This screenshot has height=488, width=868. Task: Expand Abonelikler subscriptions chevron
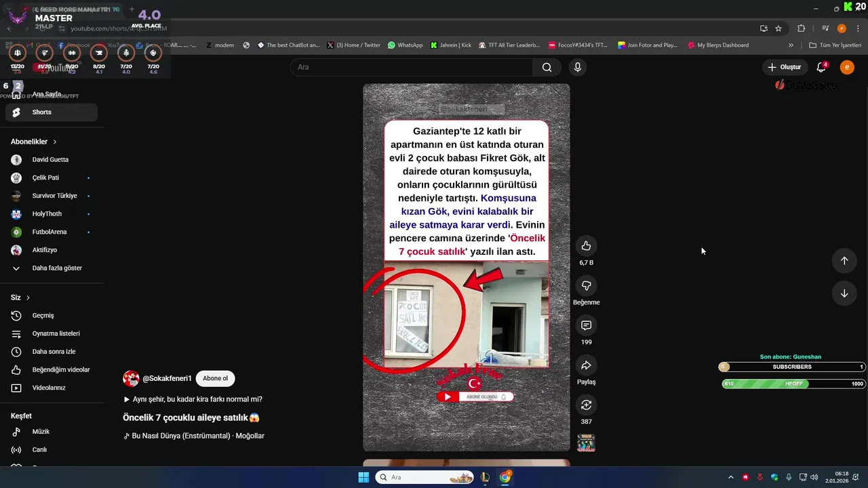click(x=55, y=142)
